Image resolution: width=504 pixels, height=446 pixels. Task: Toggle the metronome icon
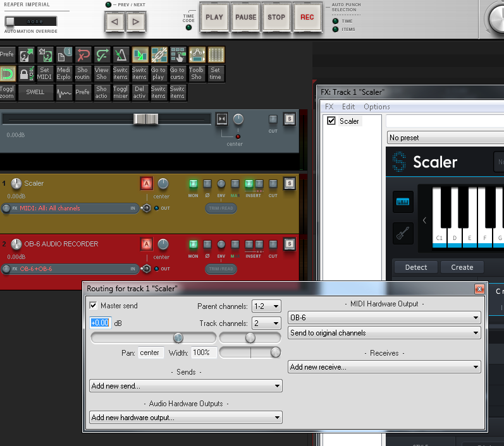[x=121, y=55]
